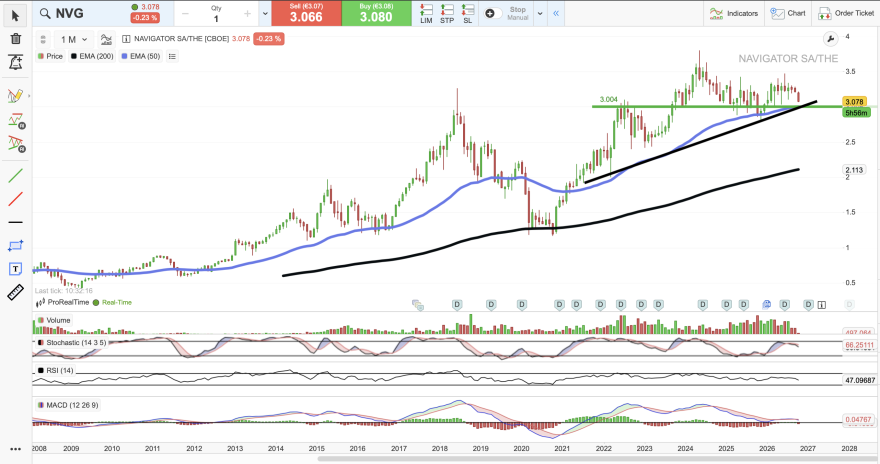Expand the Stop Manual dropdown arrow
880x464 pixels.
coord(540,13)
